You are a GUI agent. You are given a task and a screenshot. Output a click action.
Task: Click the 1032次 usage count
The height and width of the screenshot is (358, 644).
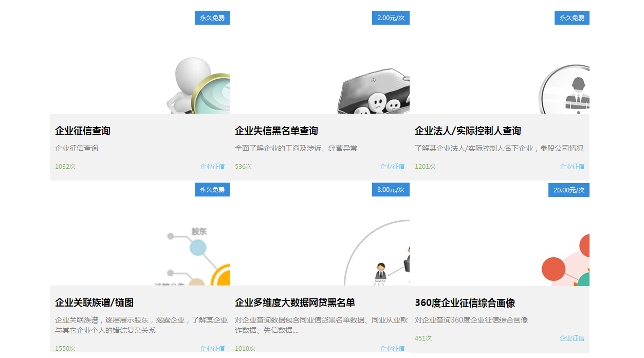click(65, 166)
